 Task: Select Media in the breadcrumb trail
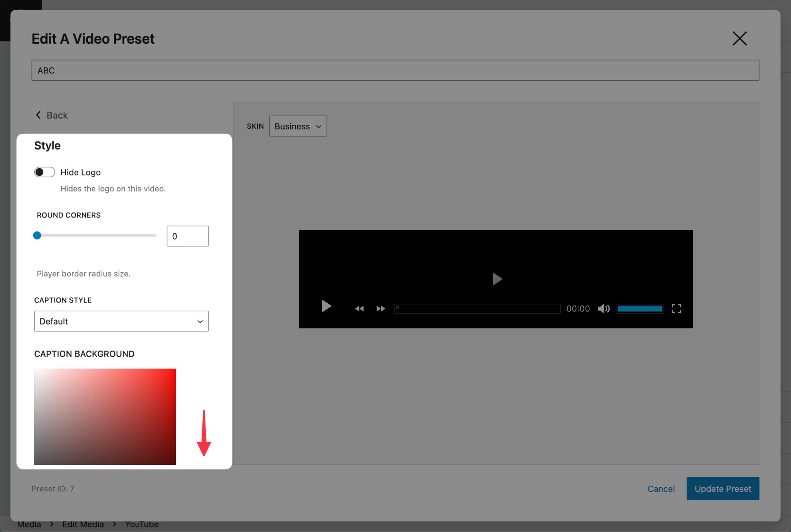30,524
